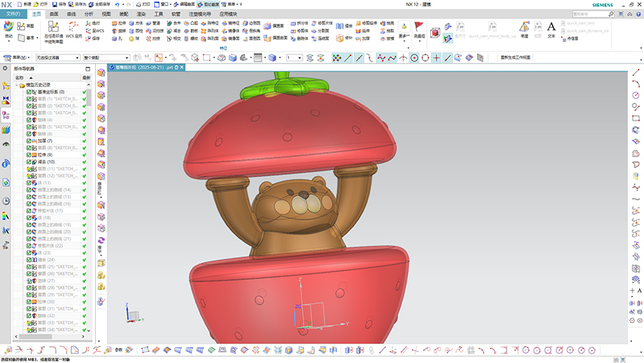Uncheck the 基准坐标系 (0) feature checkbox
This screenshot has height=363, width=644.
point(29,92)
